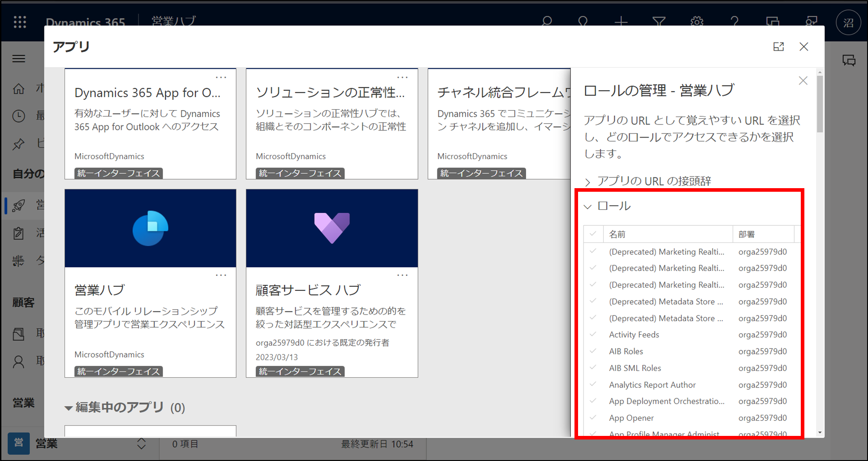
Task: Toggle the hamburger navigation menu
Action: coord(19,59)
